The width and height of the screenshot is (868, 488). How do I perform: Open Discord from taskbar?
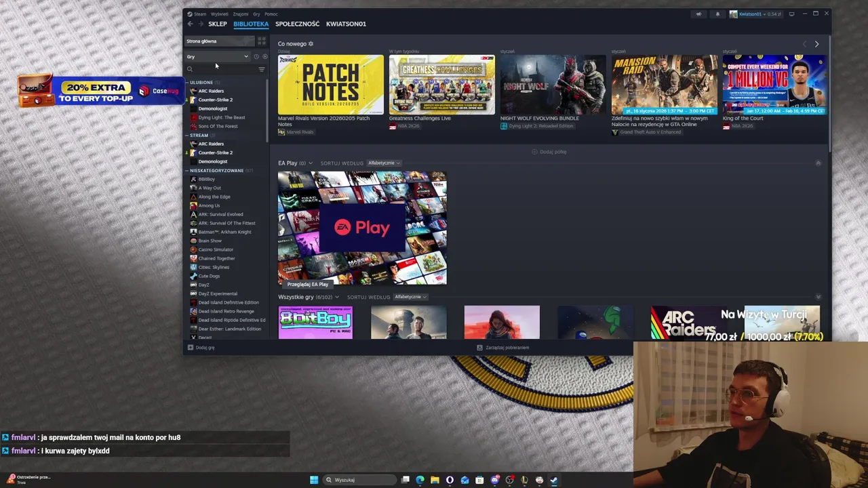coord(495,480)
